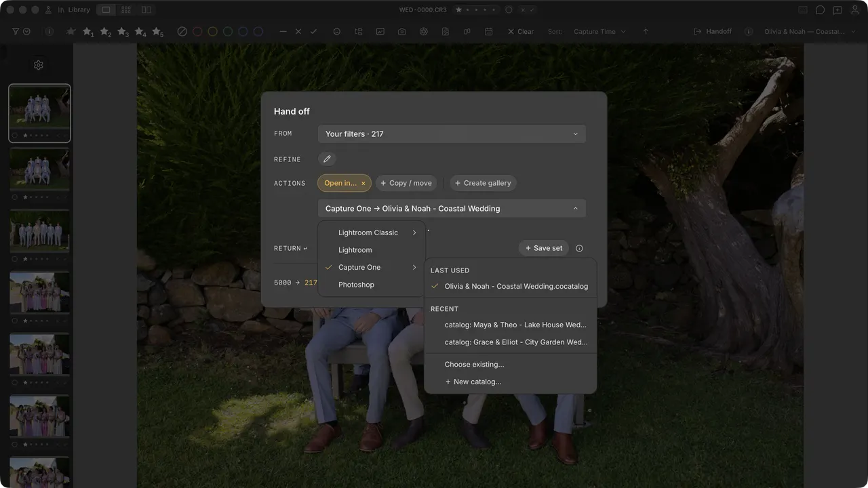Filter by purple color label
Screen dimensions: 868x488
click(258, 32)
